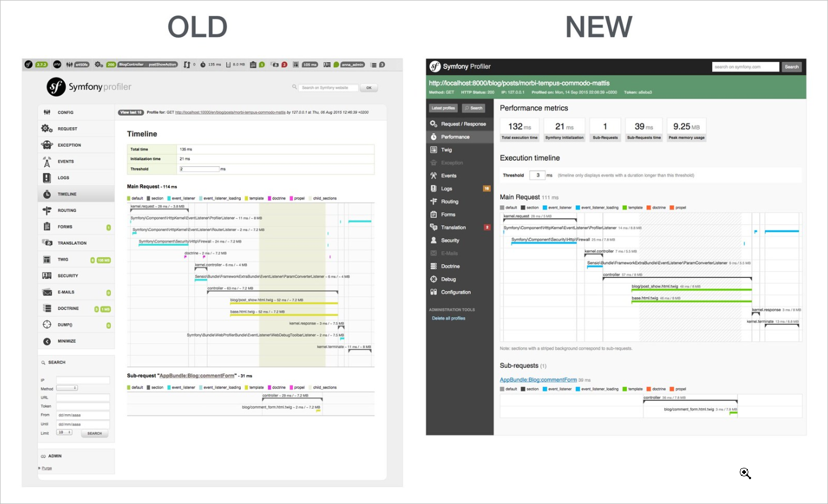Select Timeline in OLD profiler sidebar

(x=76, y=194)
